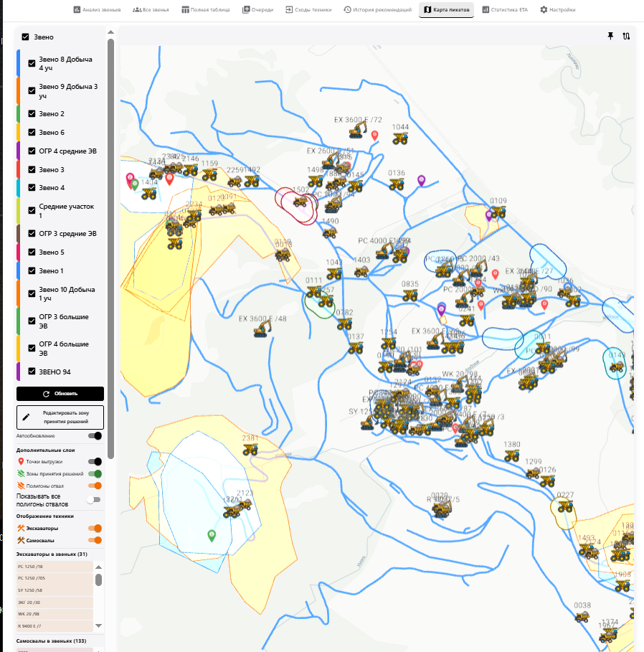Uncheck the Звено 2 checkbox
Screen dimensions: 644x652
click(32, 113)
